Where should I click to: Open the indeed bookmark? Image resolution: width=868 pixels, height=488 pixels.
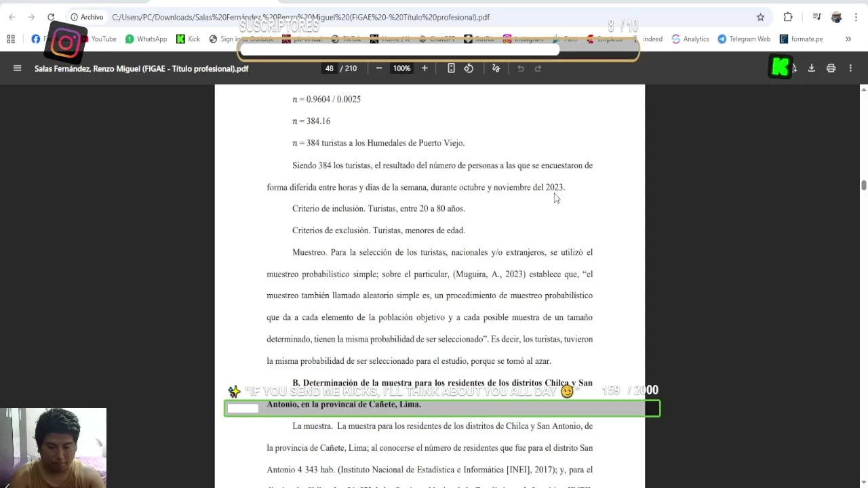click(652, 39)
